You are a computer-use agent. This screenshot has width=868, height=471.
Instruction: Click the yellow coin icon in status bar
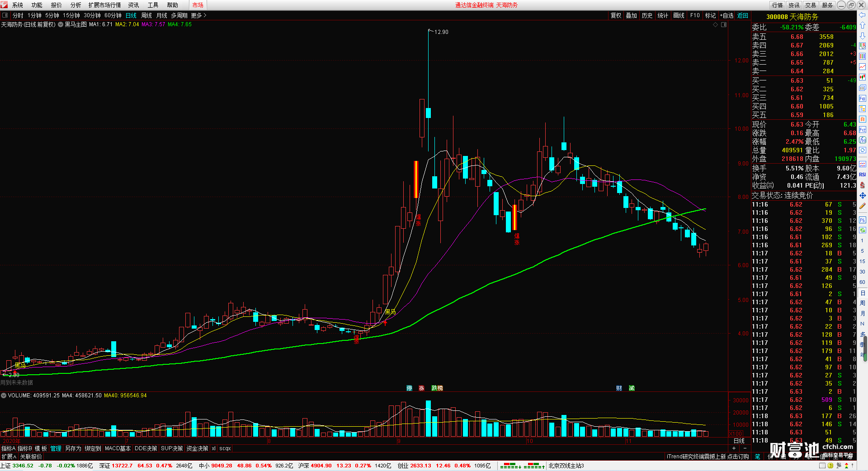[830, 466]
